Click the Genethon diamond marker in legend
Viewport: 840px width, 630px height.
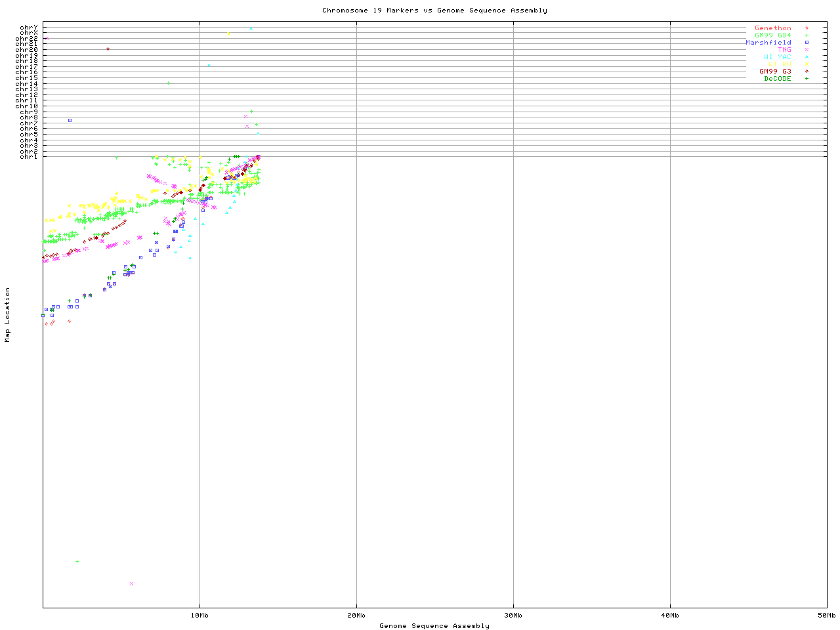point(807,28)
